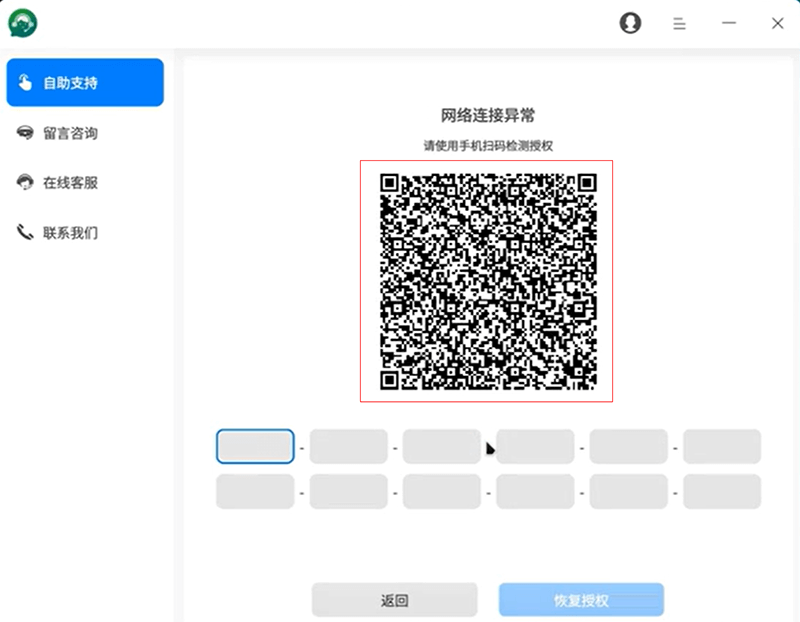Select the second code field in bottom row
This screenshot has width=800, height=622.
coord(348,491)
